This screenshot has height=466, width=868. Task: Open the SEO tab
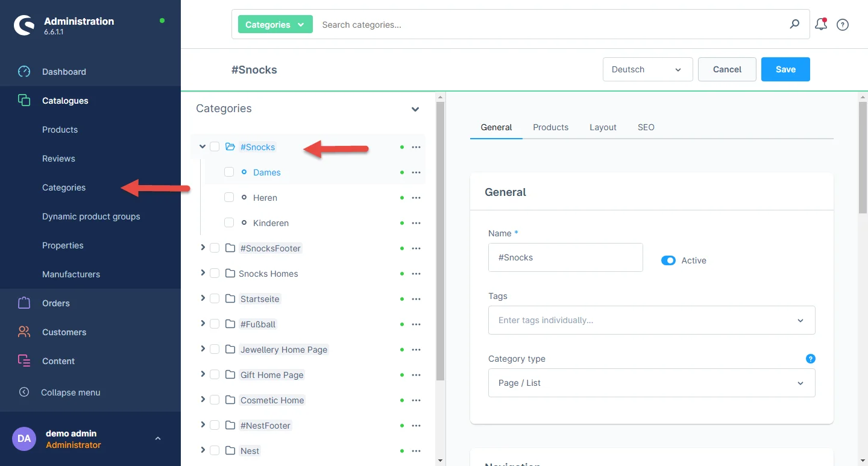(x=646, y=127)
